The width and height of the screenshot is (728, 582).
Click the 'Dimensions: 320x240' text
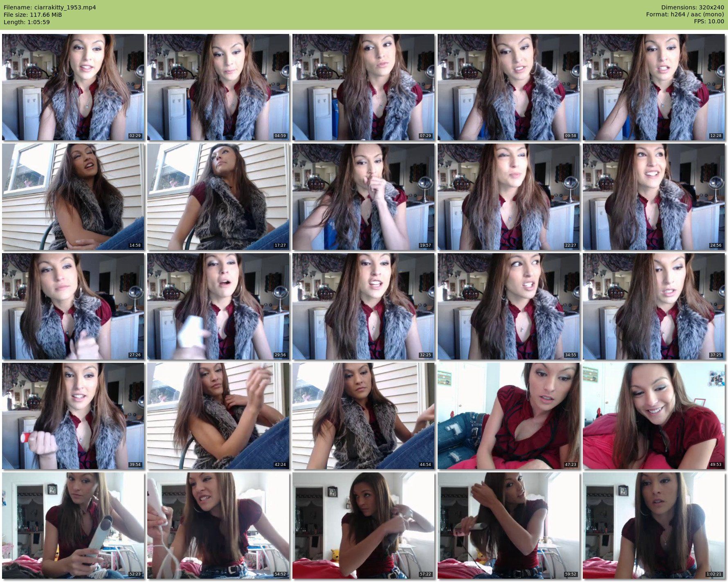pos(692,7)
